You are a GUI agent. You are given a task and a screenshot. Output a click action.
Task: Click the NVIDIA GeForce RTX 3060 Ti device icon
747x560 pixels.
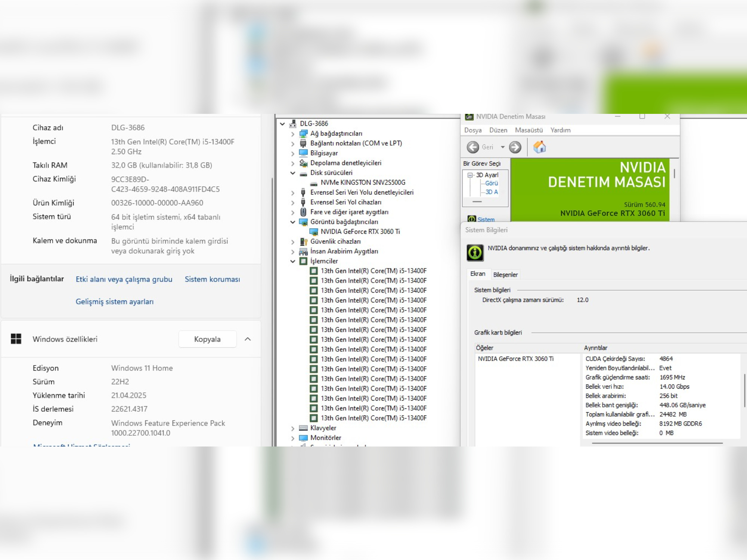(314, 232)
